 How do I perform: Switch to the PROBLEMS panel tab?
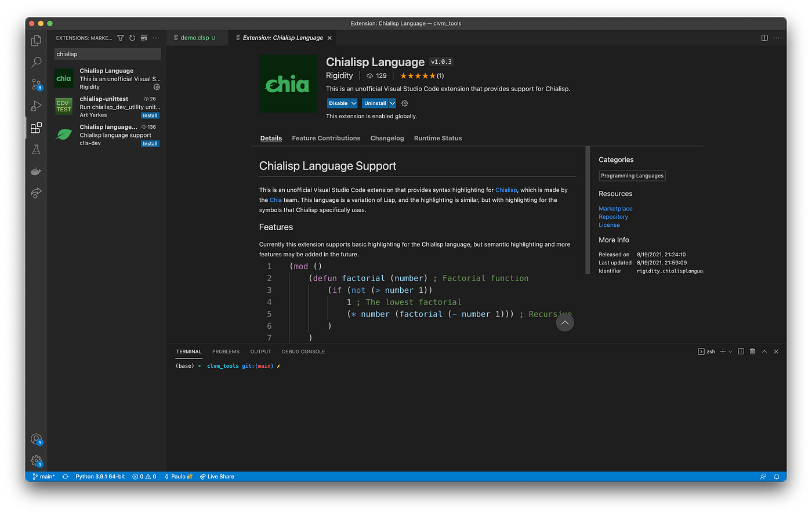coord(226,351)
